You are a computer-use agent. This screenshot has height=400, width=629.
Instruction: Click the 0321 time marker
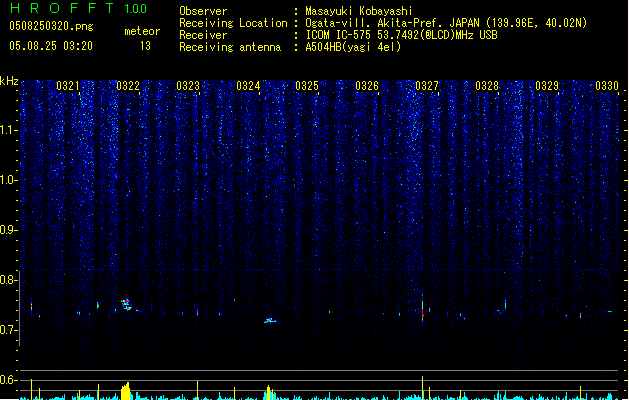(68, 86)
